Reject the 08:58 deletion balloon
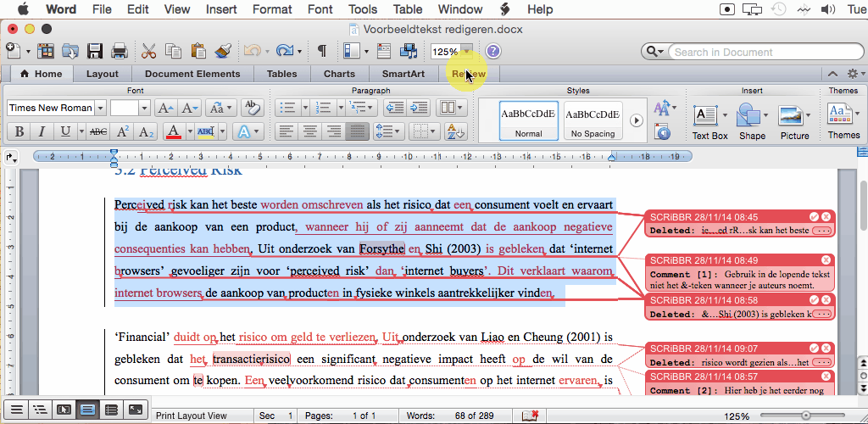868x424 pixels. [x=826, y=299]
